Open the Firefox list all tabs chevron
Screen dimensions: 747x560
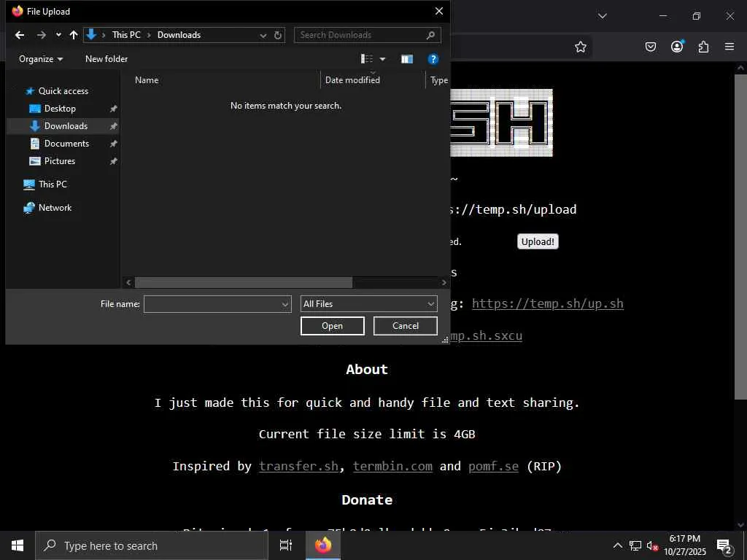click(x=602, y=16)
